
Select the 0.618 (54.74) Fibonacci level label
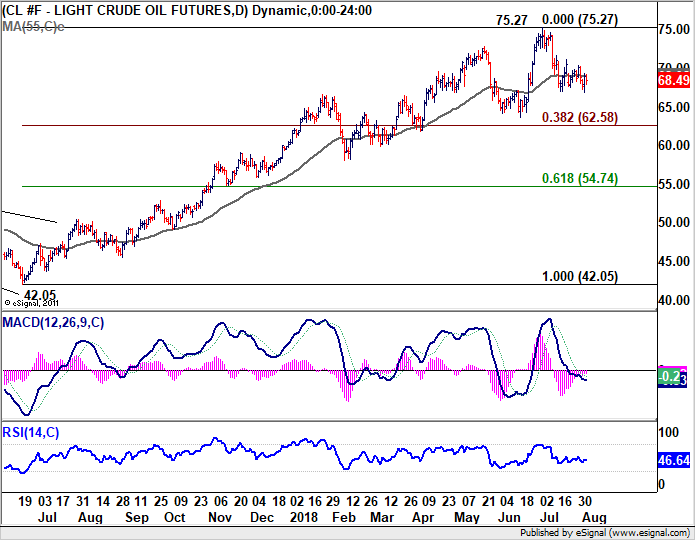pyautogui.click(x=580, y=178)
